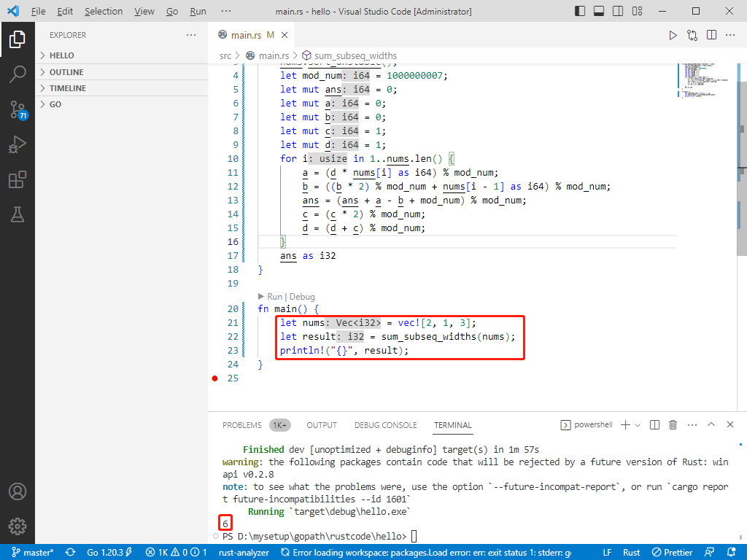
Task: Select the TERMINAL panel tab
Action: click(x=452, y=425)
